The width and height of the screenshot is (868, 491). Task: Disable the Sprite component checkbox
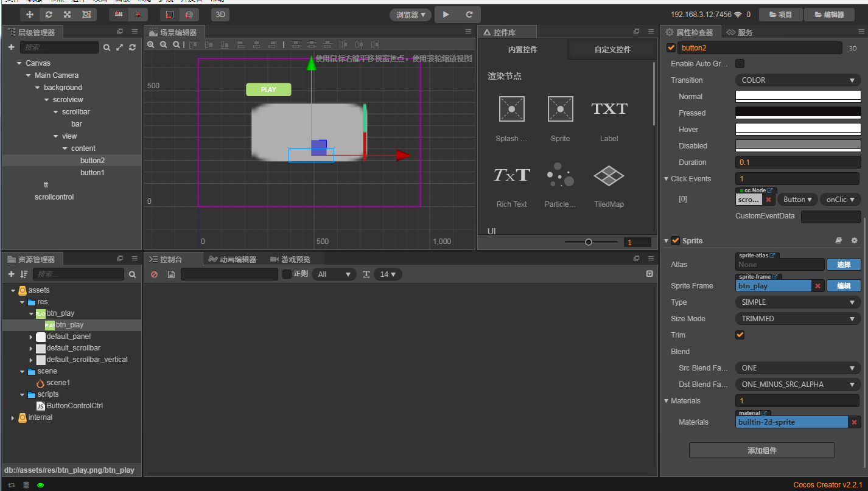click(x=675, y=241)
